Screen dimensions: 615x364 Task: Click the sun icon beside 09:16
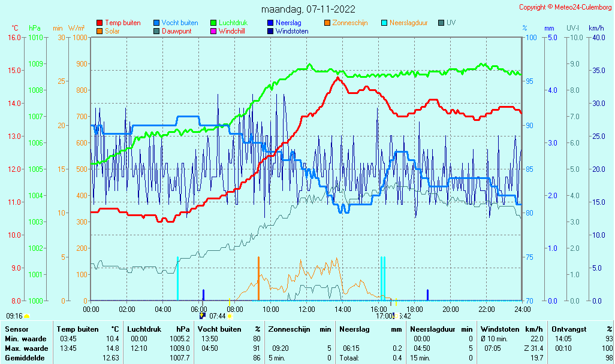point(26,316)
